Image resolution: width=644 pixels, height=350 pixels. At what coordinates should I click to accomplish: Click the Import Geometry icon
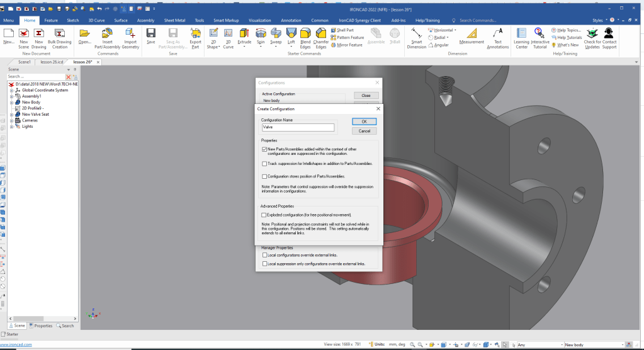130,33
